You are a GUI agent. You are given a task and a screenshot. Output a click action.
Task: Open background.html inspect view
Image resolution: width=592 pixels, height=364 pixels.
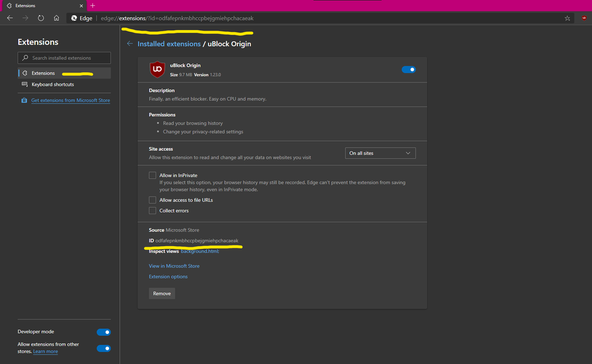click(x=200, y=251)
